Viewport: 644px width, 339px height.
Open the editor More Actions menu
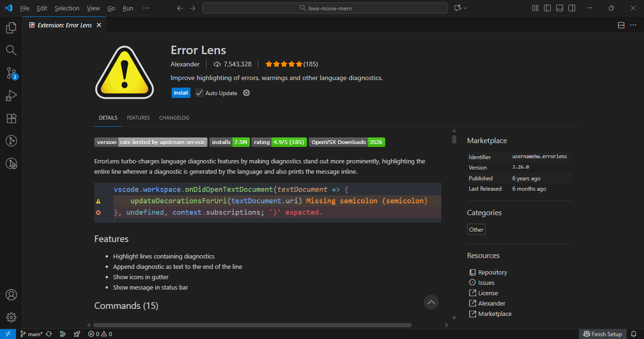(x=633, y=25)
